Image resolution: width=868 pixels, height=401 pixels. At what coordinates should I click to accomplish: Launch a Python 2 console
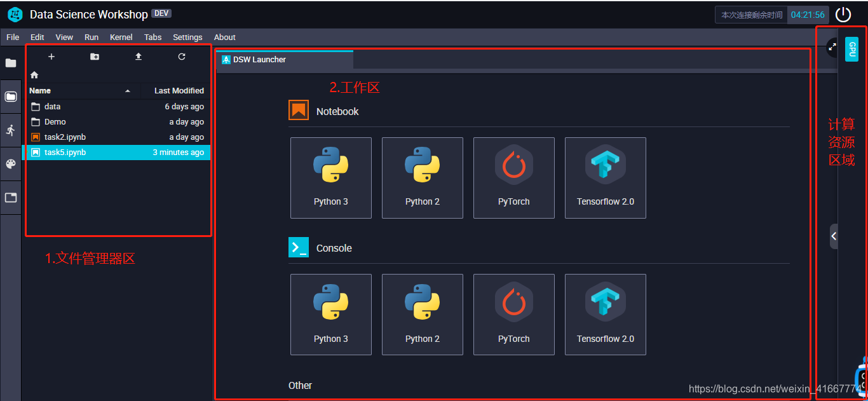pyautogui.click(x=423, y=315)
